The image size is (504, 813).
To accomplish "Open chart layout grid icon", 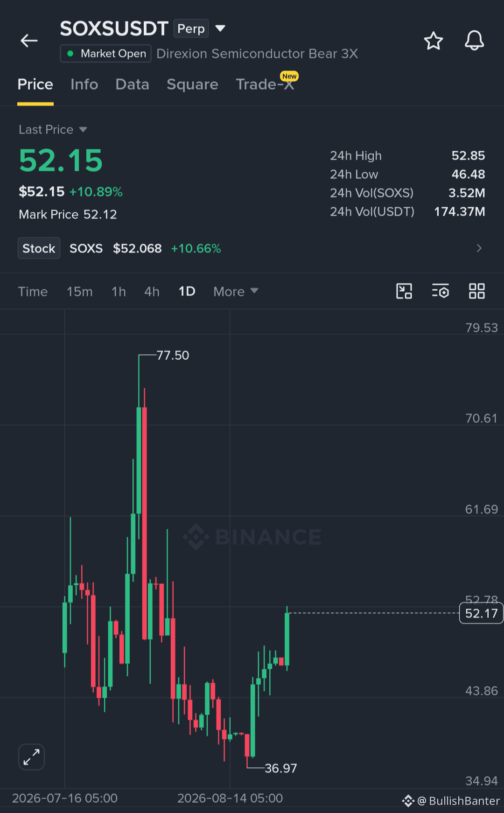I will (x=476, y=291).
